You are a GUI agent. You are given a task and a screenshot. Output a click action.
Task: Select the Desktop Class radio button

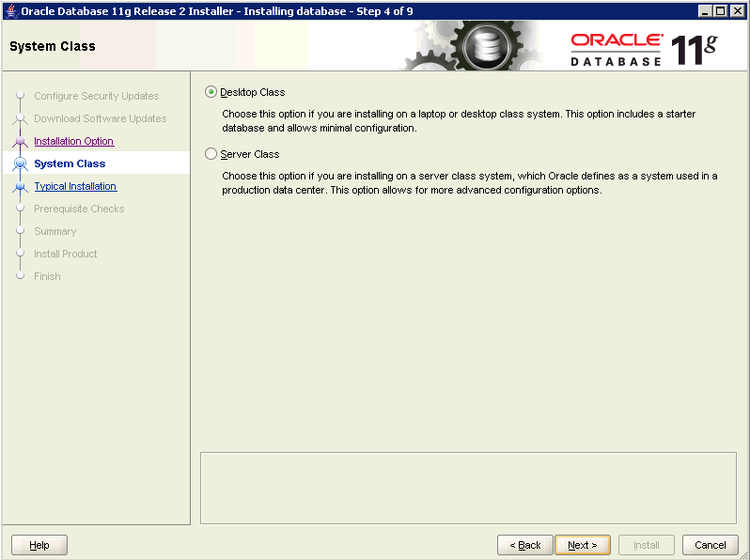coord(211,92)
